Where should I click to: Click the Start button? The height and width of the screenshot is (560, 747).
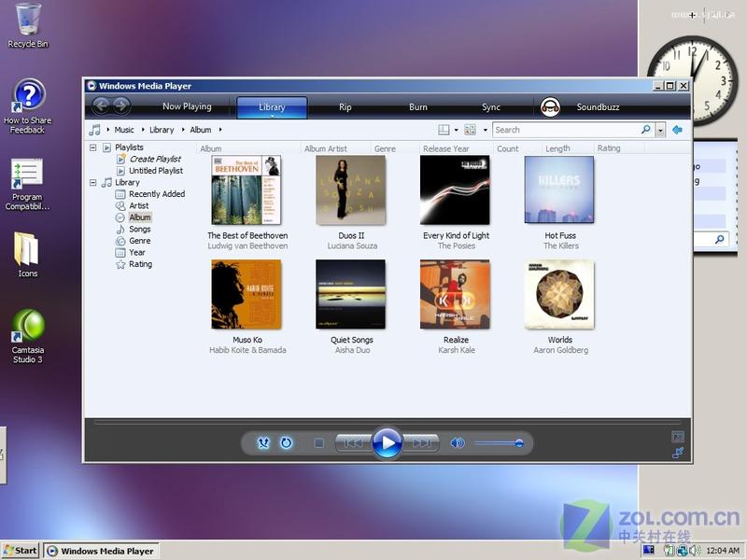click(x=21, y=551)
